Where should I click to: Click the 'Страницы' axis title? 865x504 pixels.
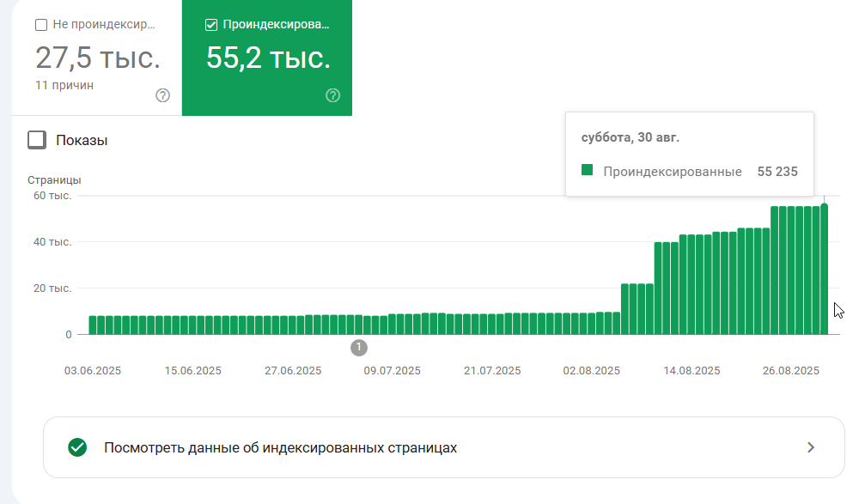[54, 180]
